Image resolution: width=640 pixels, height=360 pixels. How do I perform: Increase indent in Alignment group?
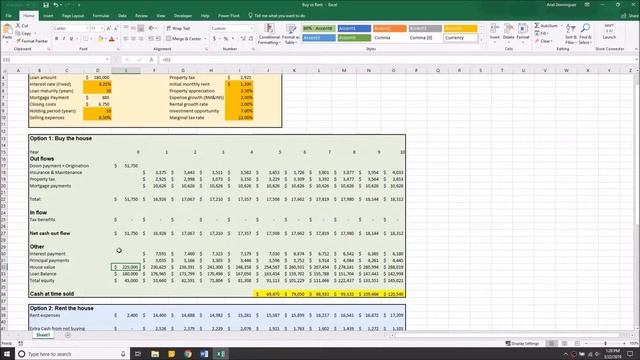point(158,39)
